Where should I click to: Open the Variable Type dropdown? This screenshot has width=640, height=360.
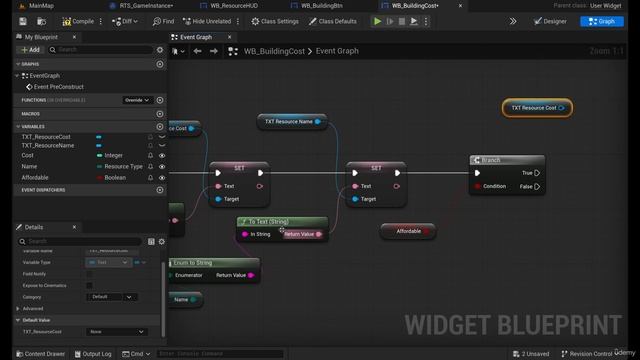click(109, 262)
